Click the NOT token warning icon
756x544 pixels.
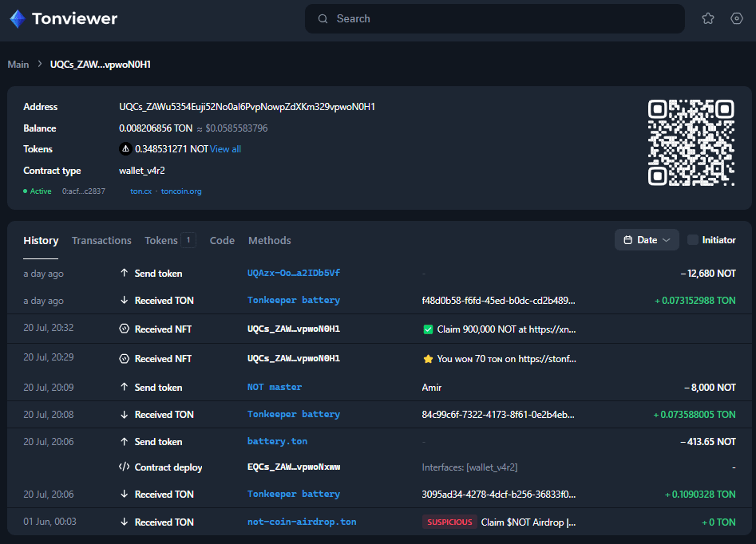(125, 149)
